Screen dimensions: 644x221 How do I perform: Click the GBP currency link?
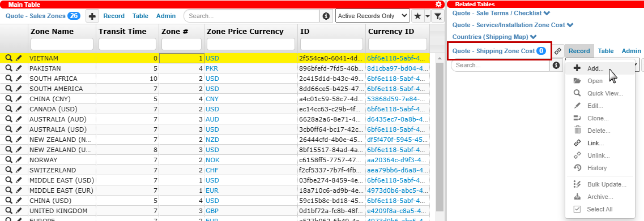click(x=212, y=211)
